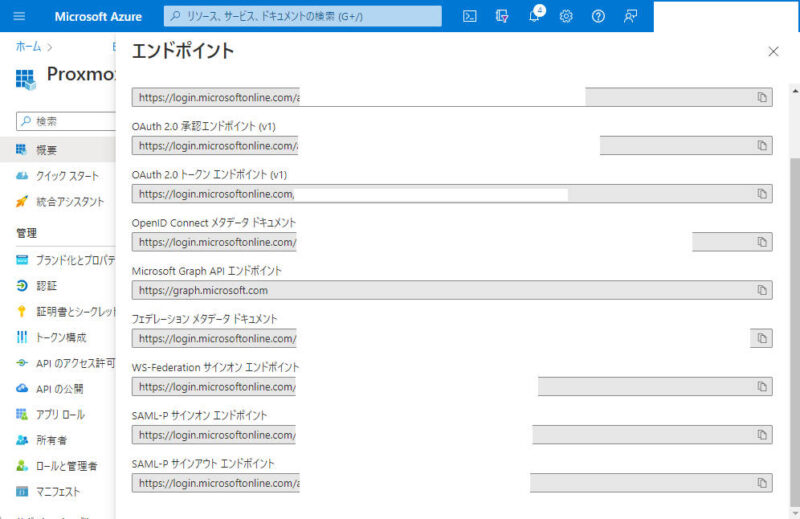
Task: Open API の公開 in the sidebar
Action: (x=58, y=389)
